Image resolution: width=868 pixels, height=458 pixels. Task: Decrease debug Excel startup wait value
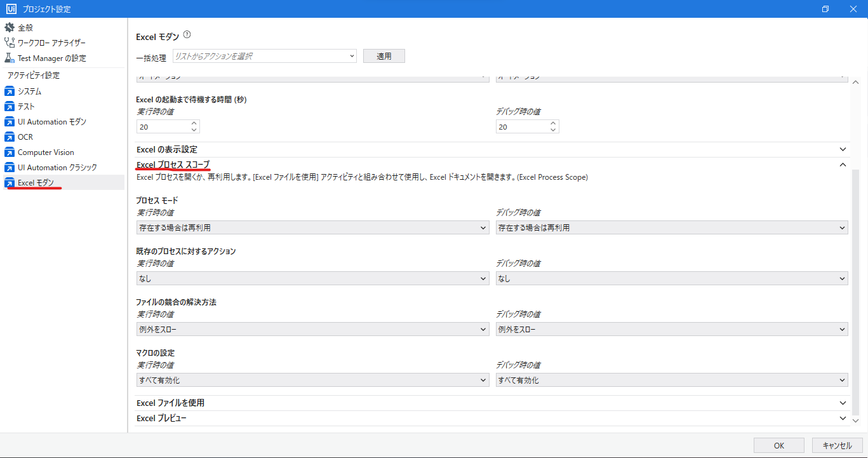point(553,130)
